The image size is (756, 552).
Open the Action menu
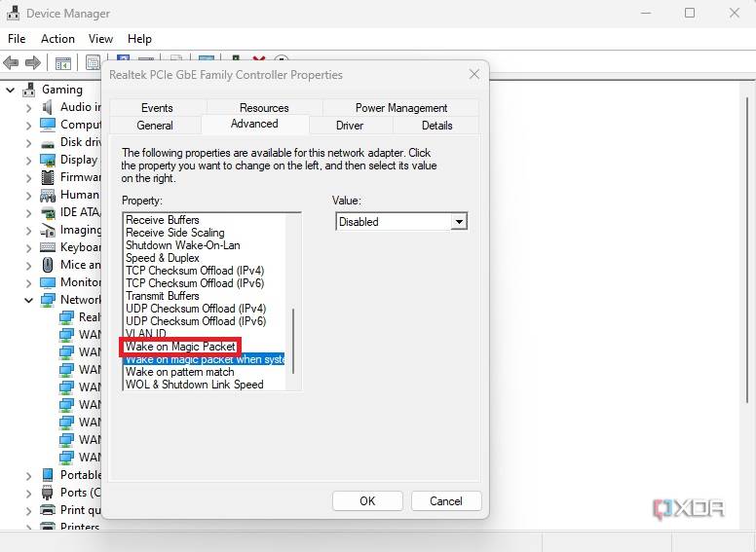[x=57, y=39]
